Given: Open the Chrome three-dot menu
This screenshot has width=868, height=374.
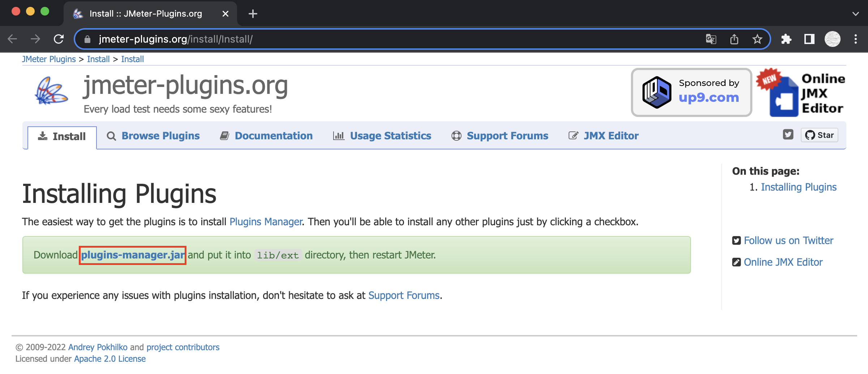Looking at the screenshot, I should (855, 39).
